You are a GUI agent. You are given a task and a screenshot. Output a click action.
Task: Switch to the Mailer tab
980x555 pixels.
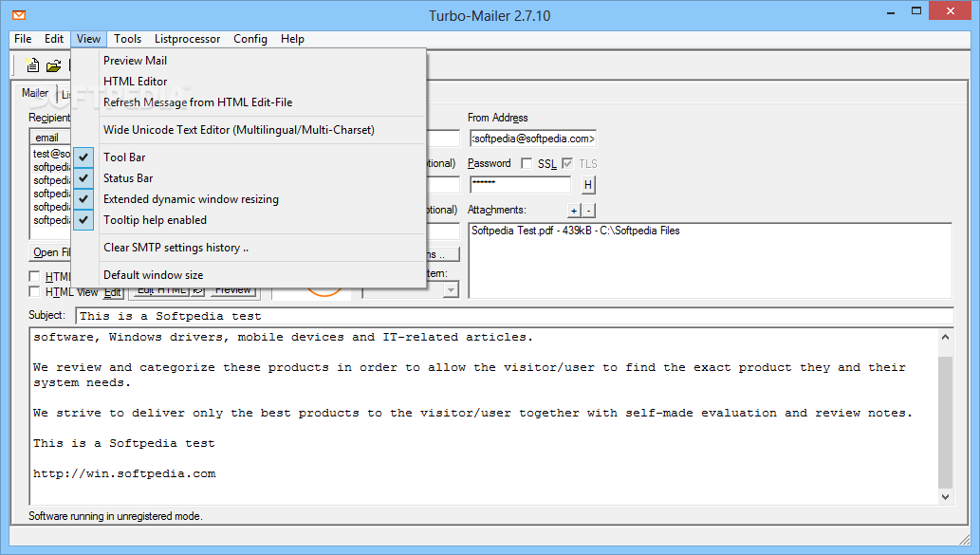(35, 93)
